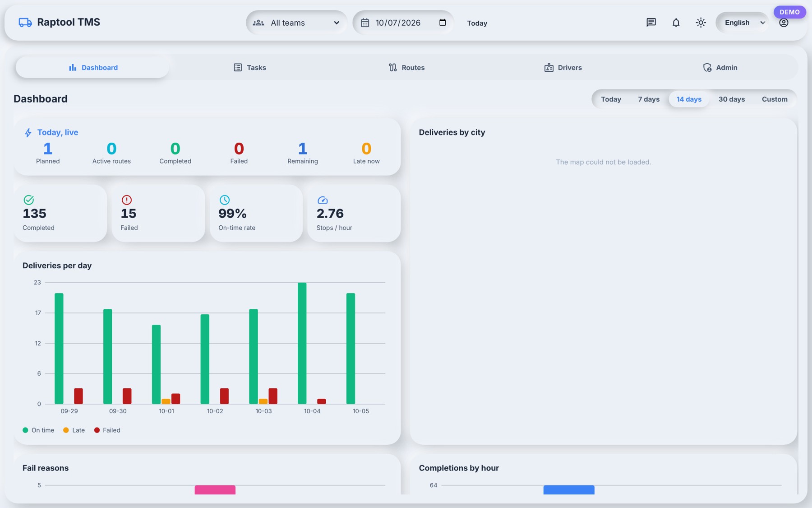Image resolution: width=812 pixels, height=508 pixels.
Task: Click the On-time rate clock icon
Action: point(224,200)
